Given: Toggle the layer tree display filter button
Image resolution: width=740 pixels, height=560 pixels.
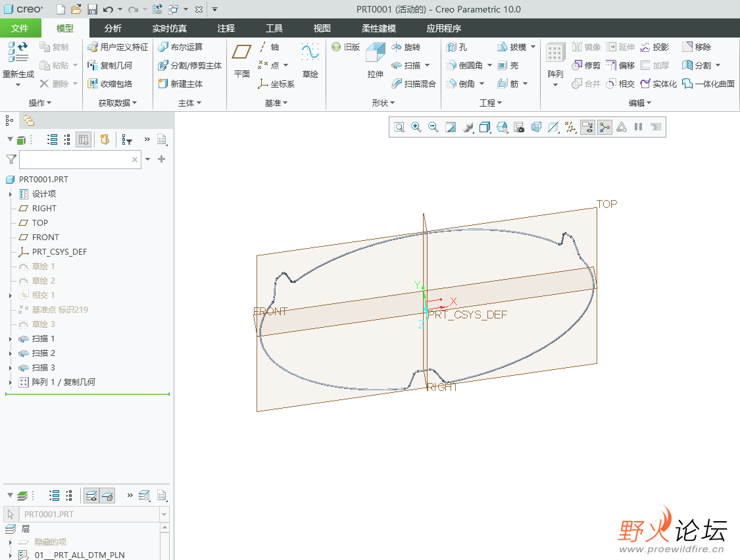Looking at the screenshot, I should coord(108,496).
